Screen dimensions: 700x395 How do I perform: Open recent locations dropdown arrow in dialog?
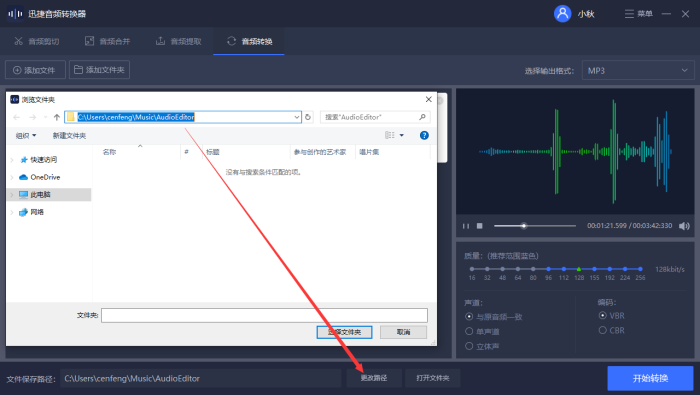45,117
